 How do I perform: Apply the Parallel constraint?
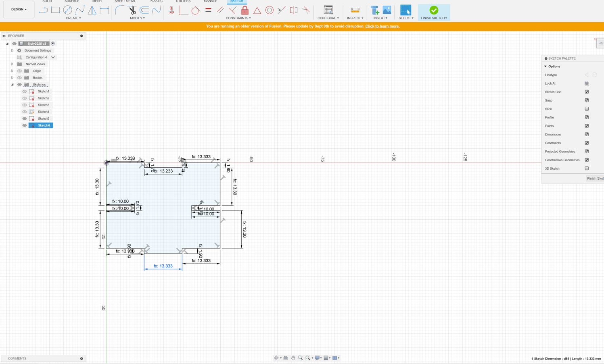coord(220,10)
